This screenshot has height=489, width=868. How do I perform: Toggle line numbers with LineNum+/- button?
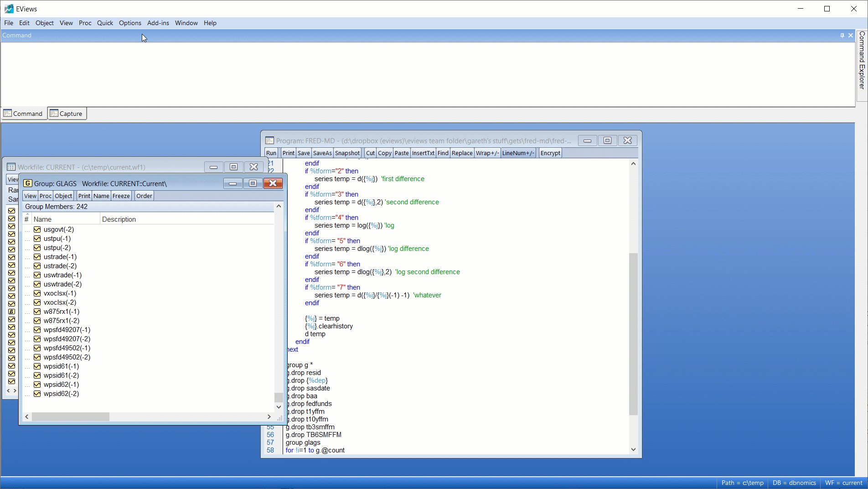point(518,153)
